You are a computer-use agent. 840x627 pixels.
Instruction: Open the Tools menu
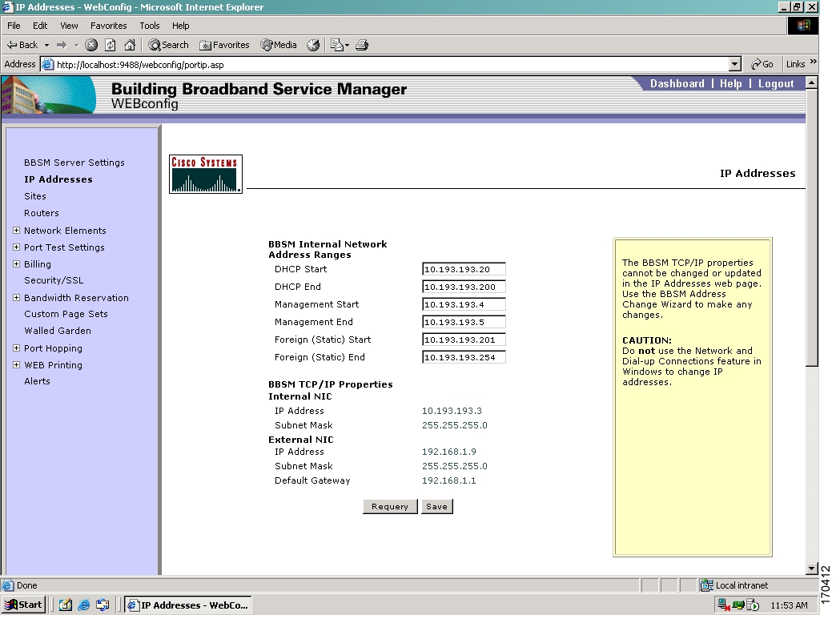(150, 26)
